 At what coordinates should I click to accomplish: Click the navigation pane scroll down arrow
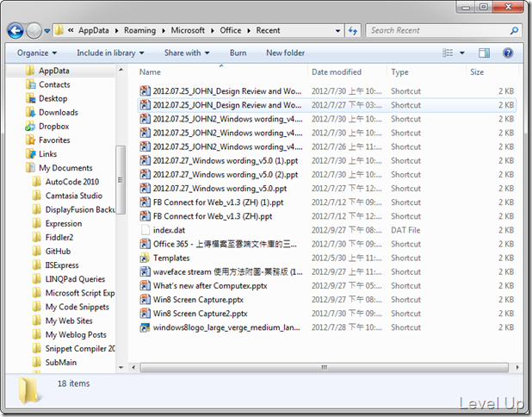click(x=121, y=367)
